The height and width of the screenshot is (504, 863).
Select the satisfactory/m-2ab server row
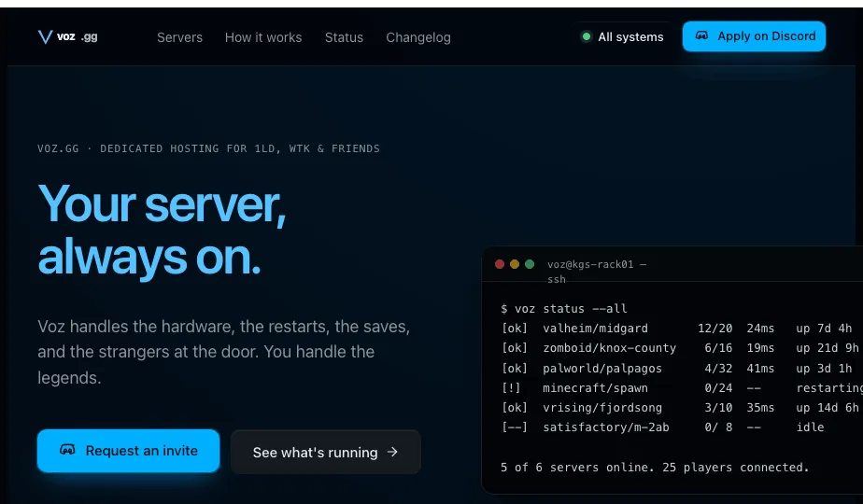click(x=663, y=427)
